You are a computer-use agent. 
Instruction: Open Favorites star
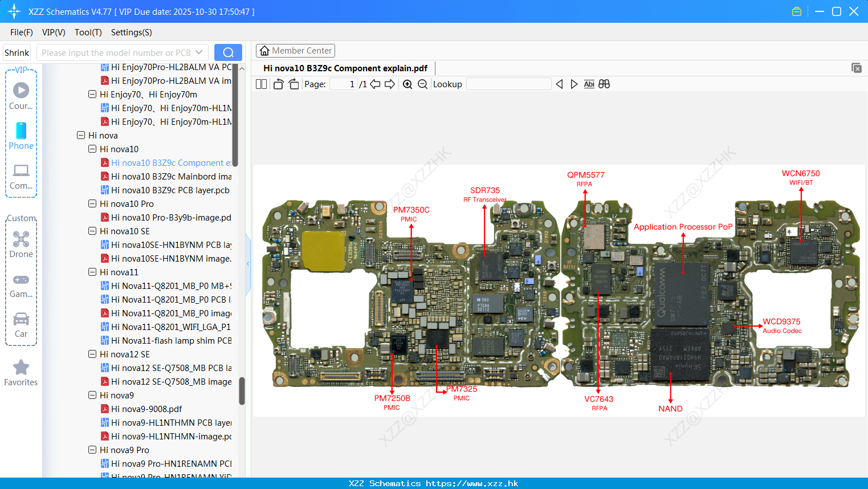[x=21, y=373]
